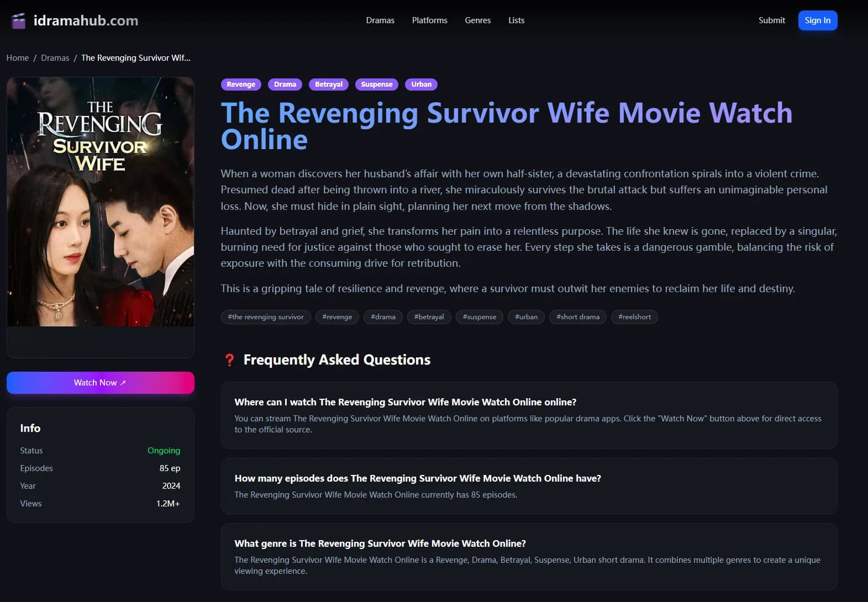
Task: Click the Submit link
Action: [x=771, y=20]
